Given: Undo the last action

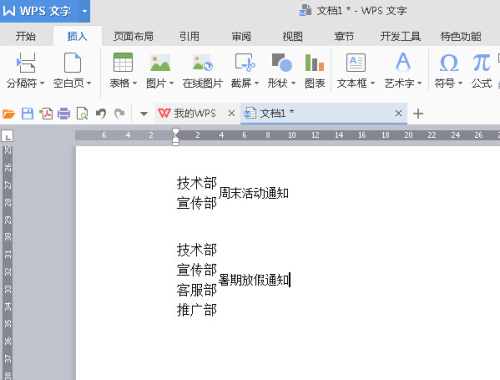Looking at the screenshot, I should 101,114.
